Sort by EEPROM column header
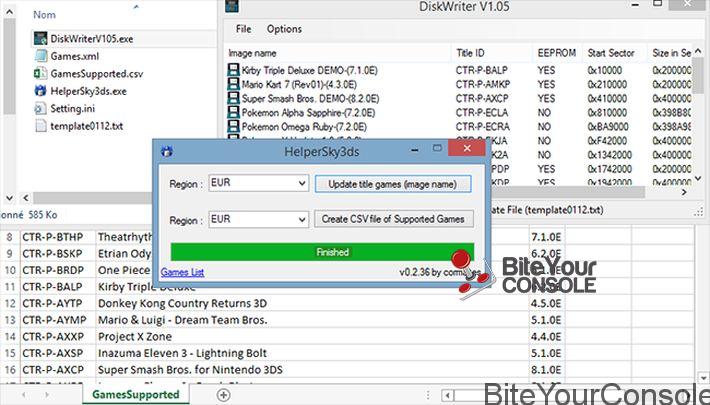The height and width of the screenshot is (405, 710). click(x=557, y=53)
